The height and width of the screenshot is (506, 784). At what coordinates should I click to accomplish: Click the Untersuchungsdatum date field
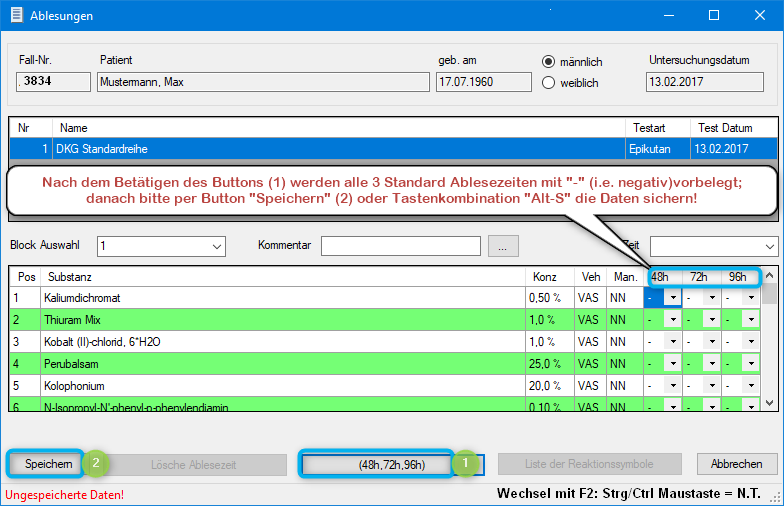click(x=709, y=82)
